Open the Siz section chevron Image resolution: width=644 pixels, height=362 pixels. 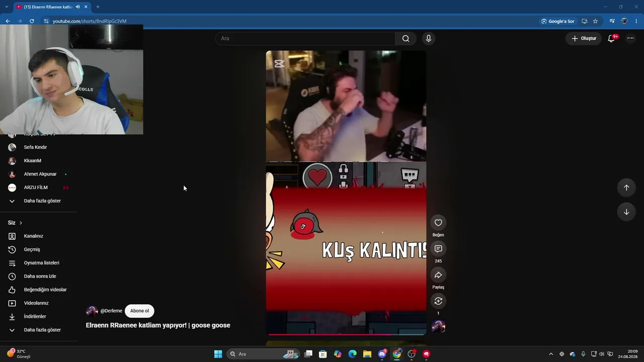coord(21,223)
